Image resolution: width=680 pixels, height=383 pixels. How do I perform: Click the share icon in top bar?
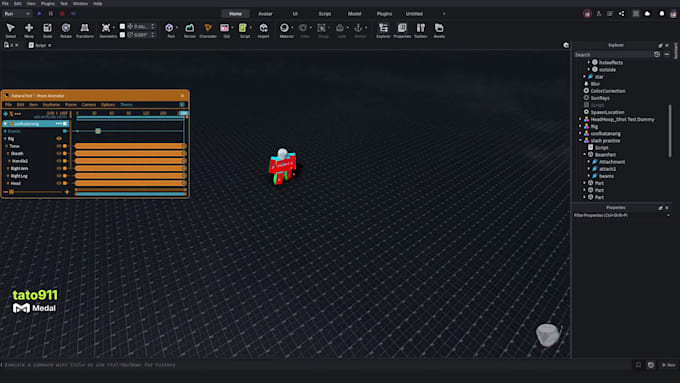tap(621, 14)
